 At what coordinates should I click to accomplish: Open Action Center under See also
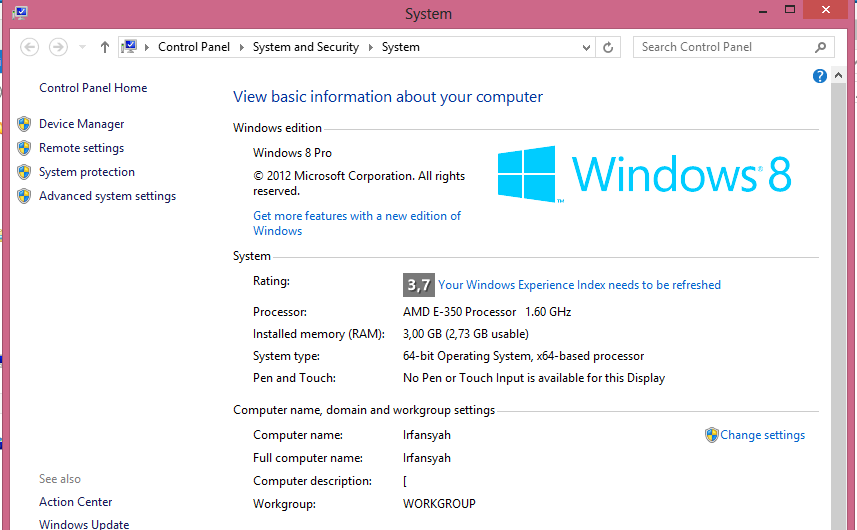pyautogui.click(x=75, y=502)
